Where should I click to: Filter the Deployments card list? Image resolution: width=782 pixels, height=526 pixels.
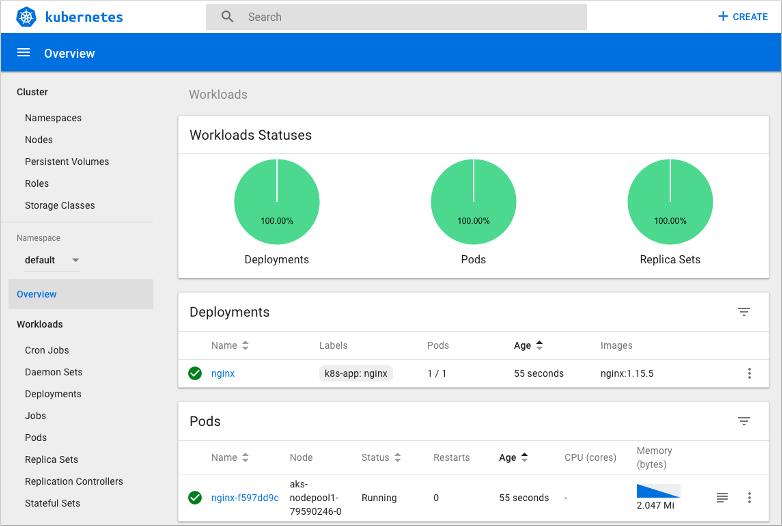744,312
